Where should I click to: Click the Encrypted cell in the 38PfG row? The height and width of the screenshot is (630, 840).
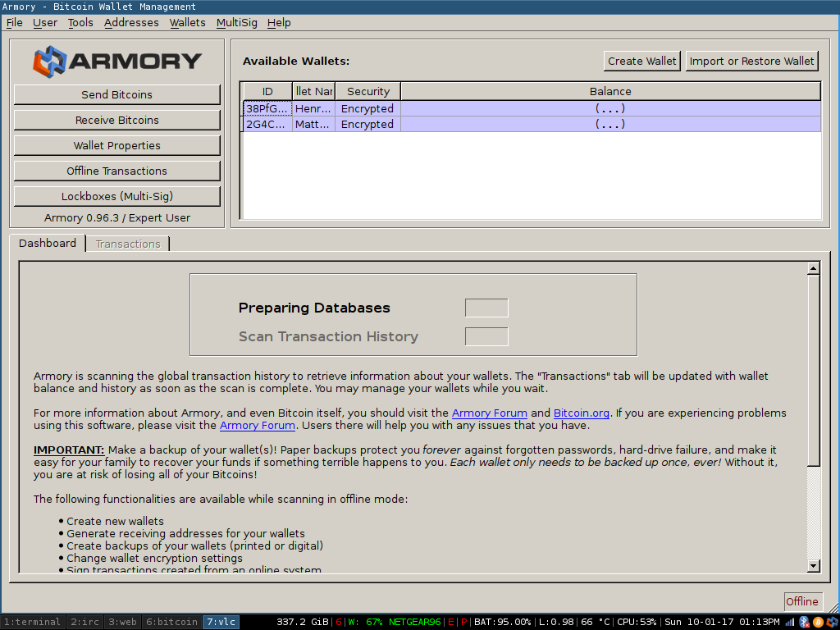click(368, 109)
